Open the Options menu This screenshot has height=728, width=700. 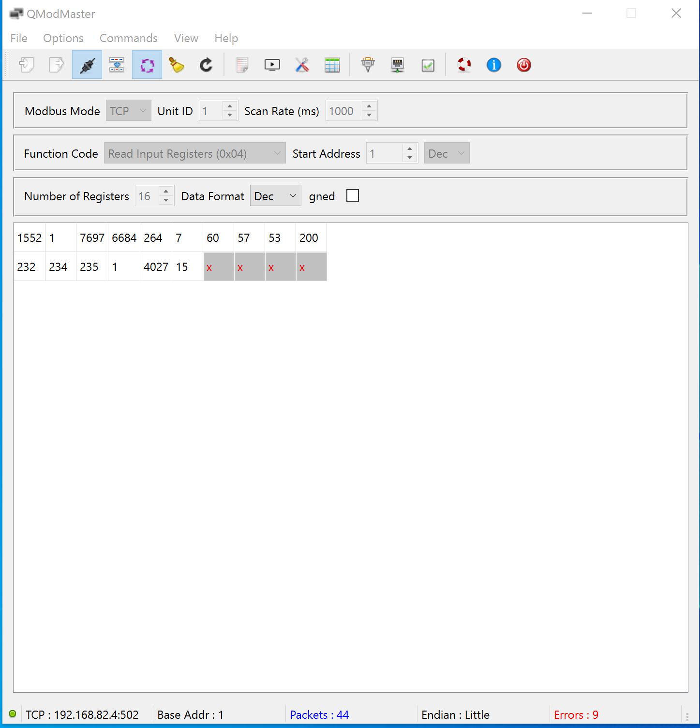pyautogui.click(x=63, y=38)
